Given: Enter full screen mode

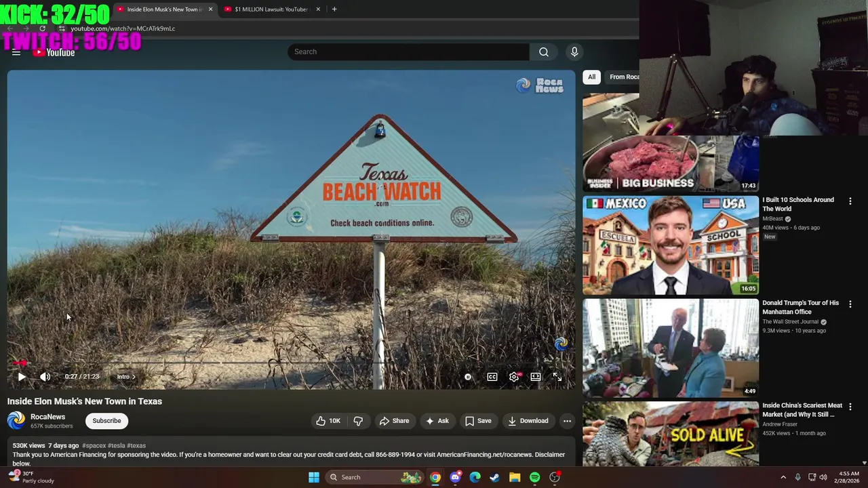Looking at the screenshot, I should [x=557, y=377].
